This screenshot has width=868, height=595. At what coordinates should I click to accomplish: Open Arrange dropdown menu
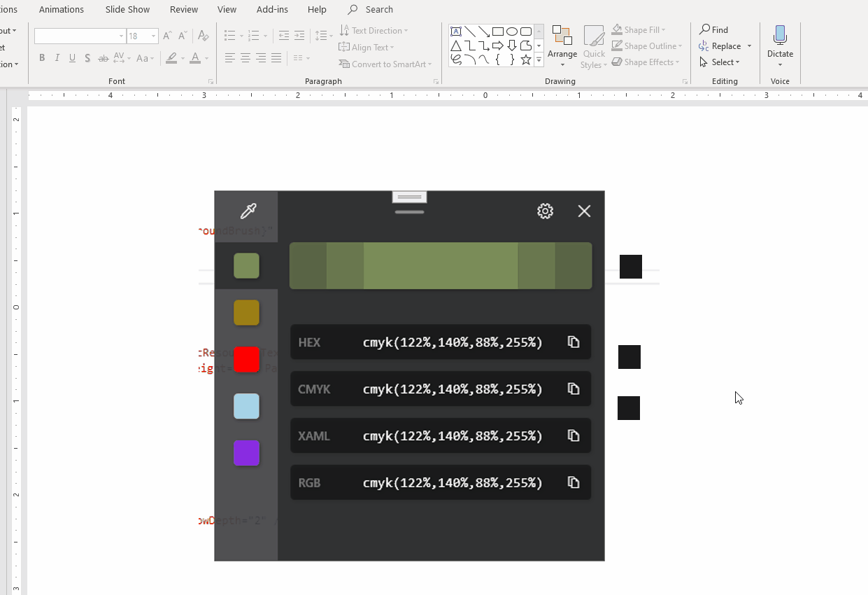pos(562,45)
